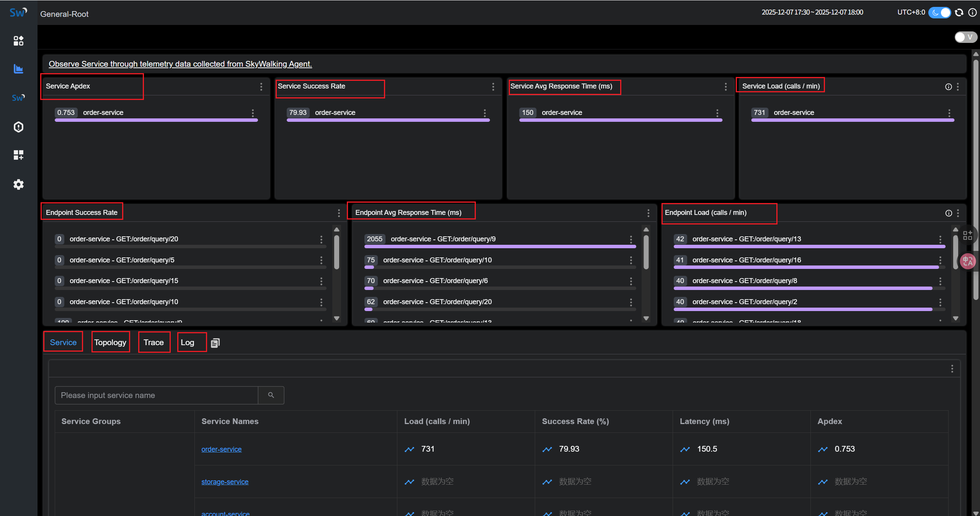The image size is (980, 516).
Task: Open the dashboard icon in left sidebar
Action: 18,41
